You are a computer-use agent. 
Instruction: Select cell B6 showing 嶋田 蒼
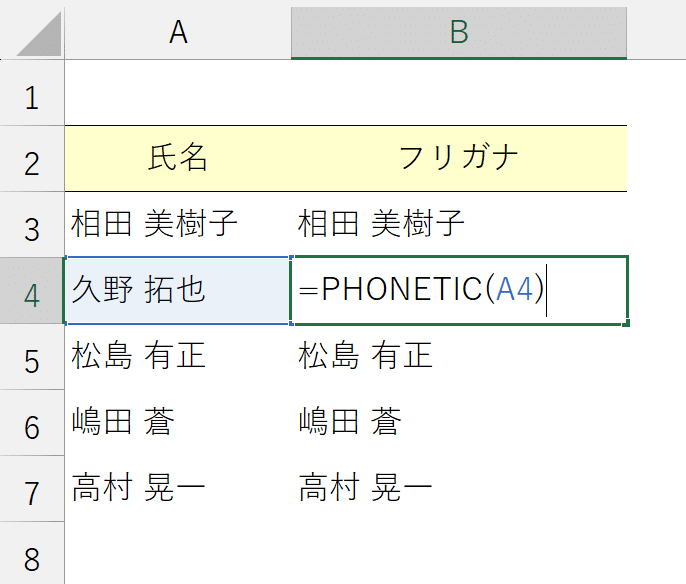[x=459, y=423]
